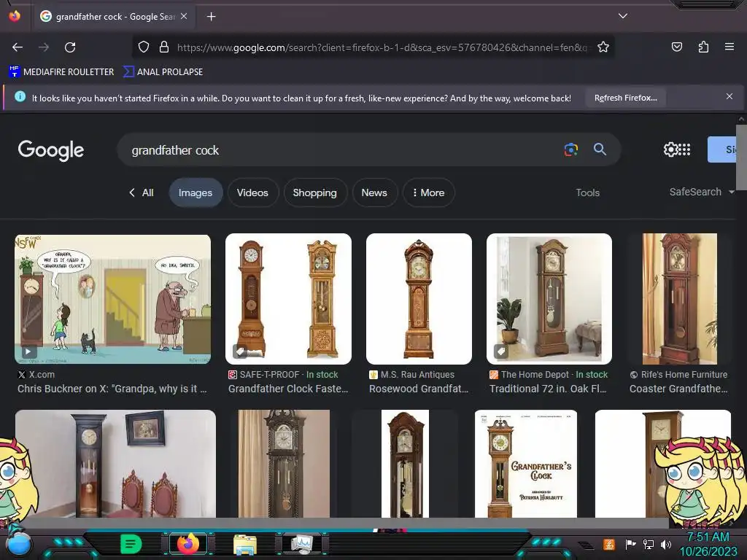747x560 pixels.
Task: Open the Grandfather's Clock sheet music image
Action: coord(526,464)
